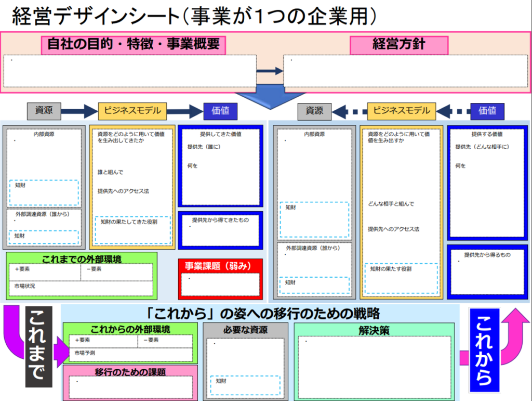The width and height of the screenshot is (532, 401).
Task: Click the red 事業課題（弱み） heading
Action: (x=221, y=266)
